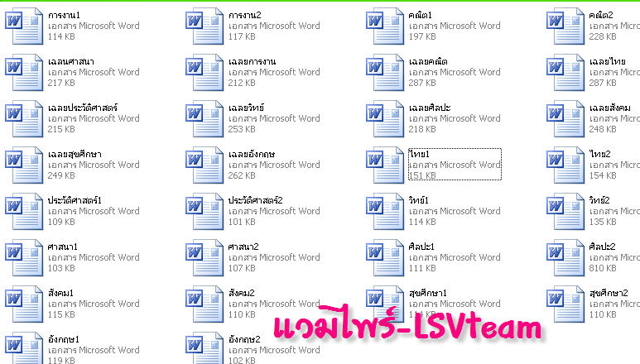Select the ศาสนา1 document icon
Viewport: 640px width, 364px height.
click(x=24, y=257)
